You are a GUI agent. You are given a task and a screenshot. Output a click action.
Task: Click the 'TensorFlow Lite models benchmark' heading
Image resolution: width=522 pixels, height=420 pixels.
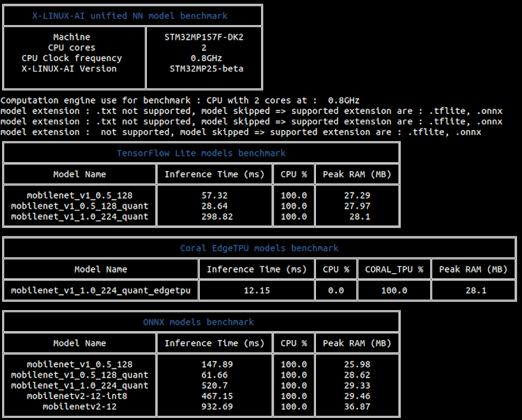point(201,153)
